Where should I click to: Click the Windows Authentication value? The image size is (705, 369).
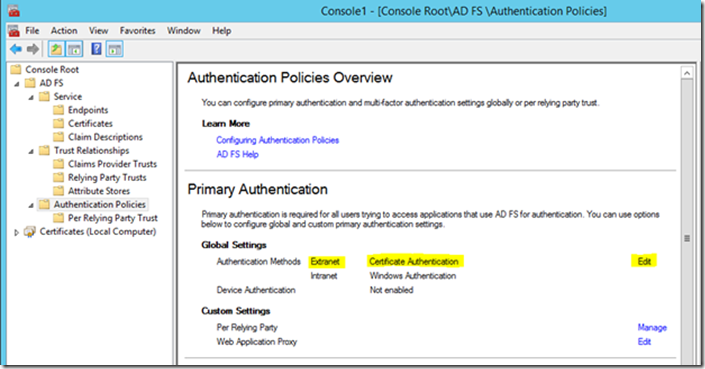[413, 276]
